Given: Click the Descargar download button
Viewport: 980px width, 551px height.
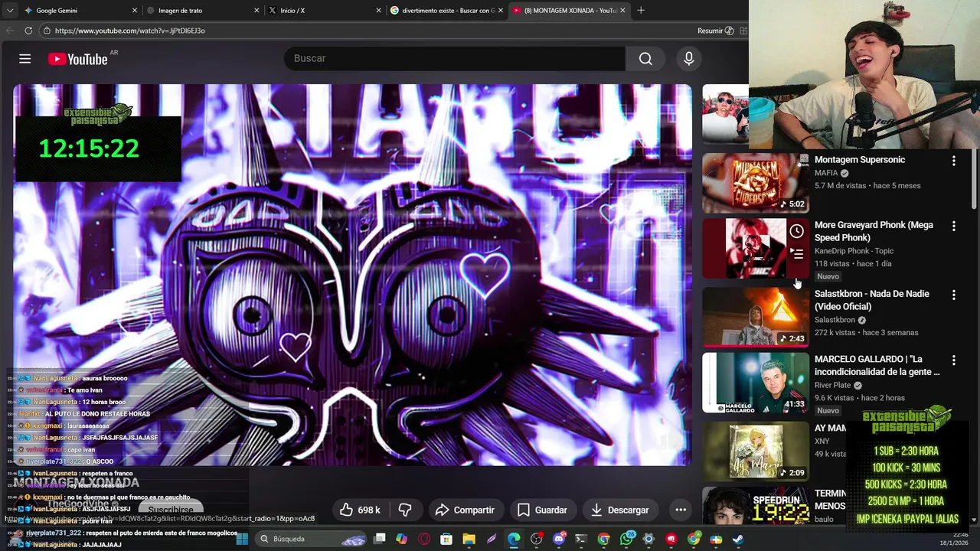Looking at the screenshot, I should 619,510.
